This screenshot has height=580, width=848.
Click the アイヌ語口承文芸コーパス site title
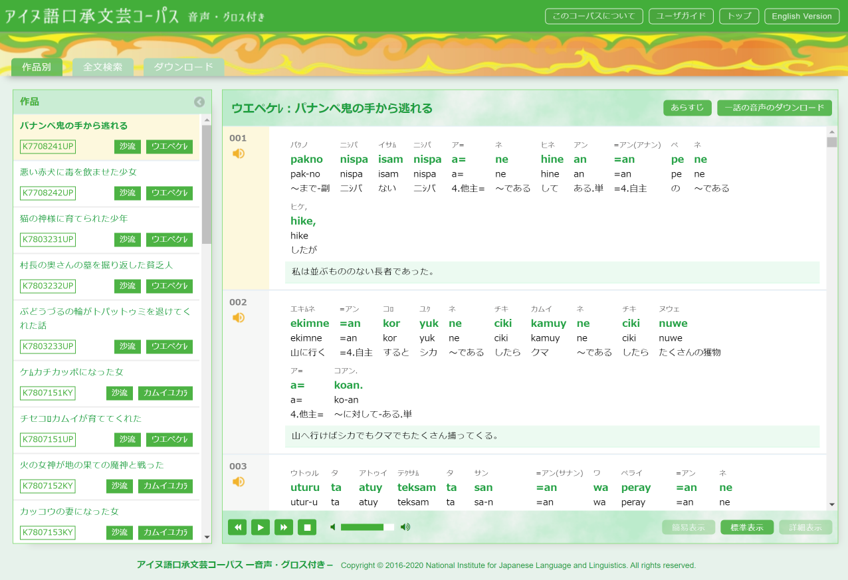pos(92,16)
